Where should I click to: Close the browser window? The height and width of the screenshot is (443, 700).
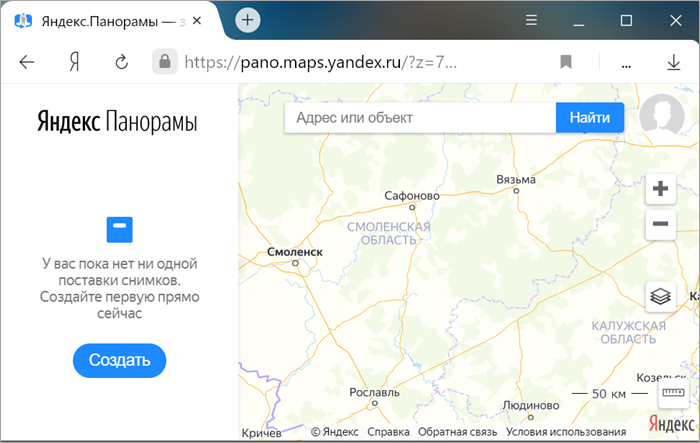(676, 21)
